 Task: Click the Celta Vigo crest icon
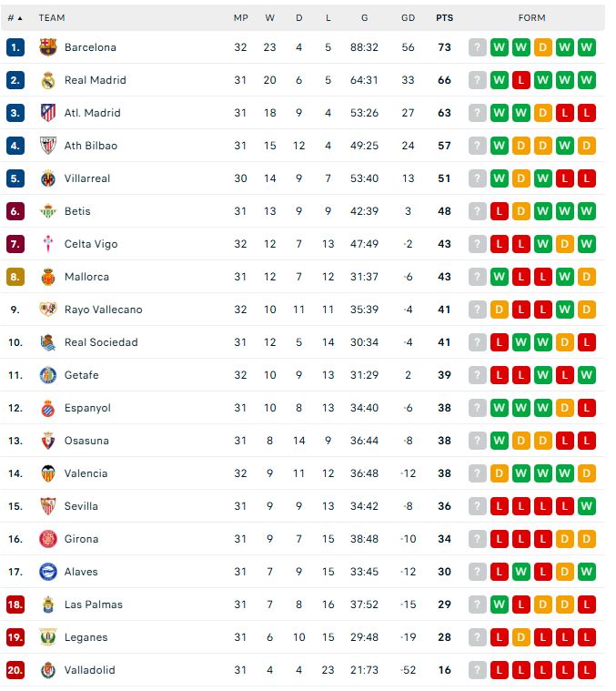(x=48, y=244)
